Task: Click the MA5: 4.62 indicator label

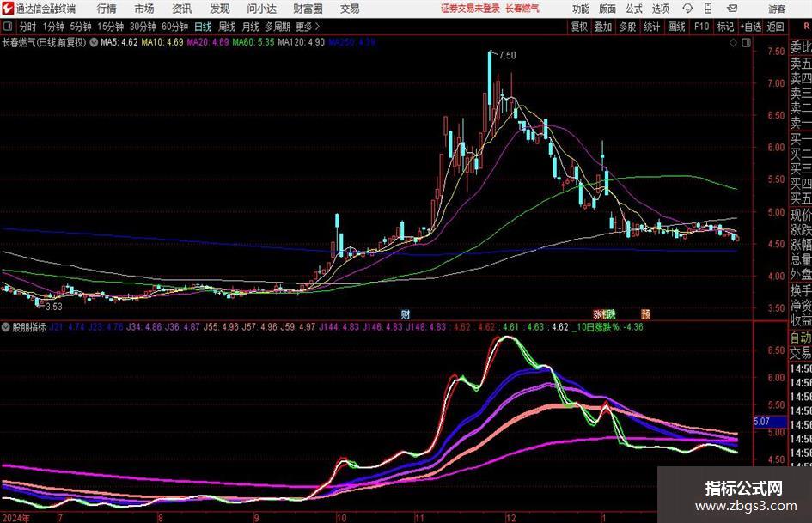Action: 119,42
